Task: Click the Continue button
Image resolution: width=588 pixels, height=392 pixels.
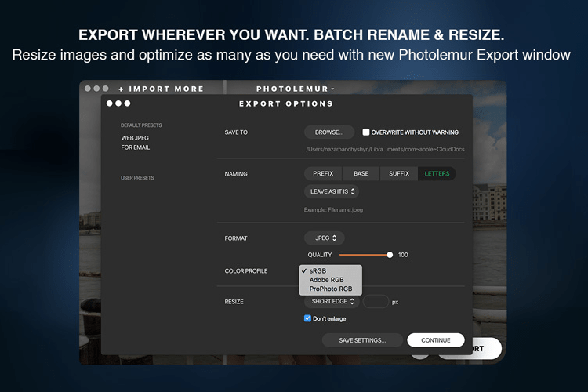Action: pos(436,340)
